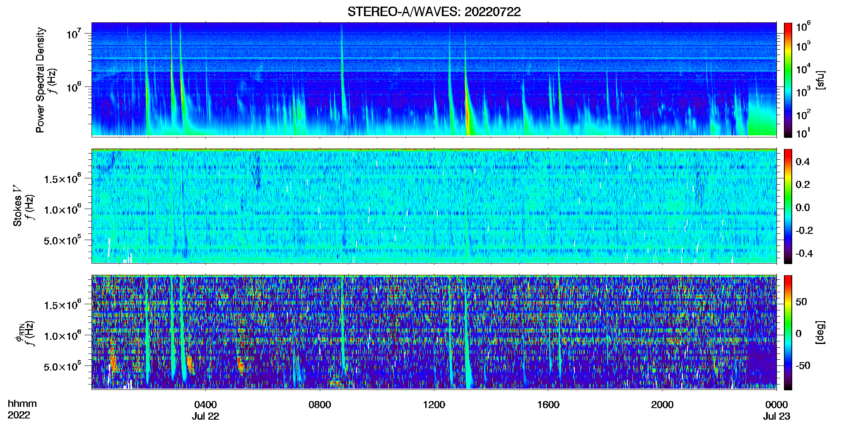
Task: Click the 'Jul 22' date label
Action: [205, 416]
